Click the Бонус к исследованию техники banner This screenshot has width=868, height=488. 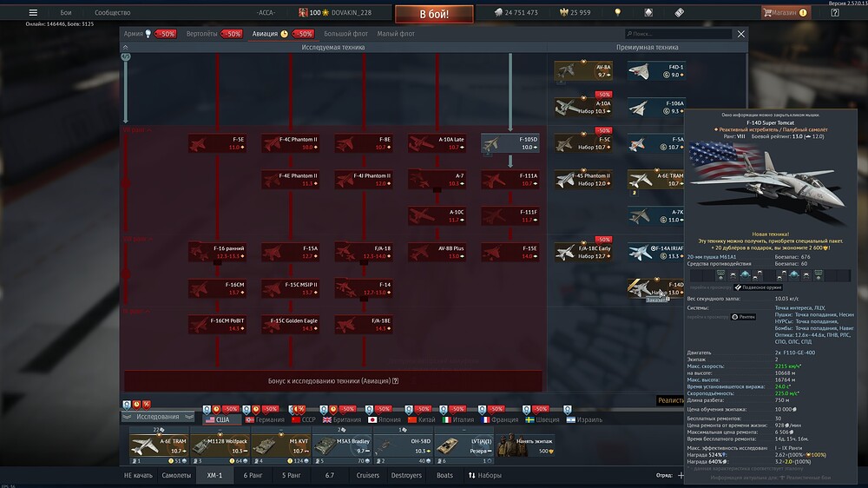333,381
